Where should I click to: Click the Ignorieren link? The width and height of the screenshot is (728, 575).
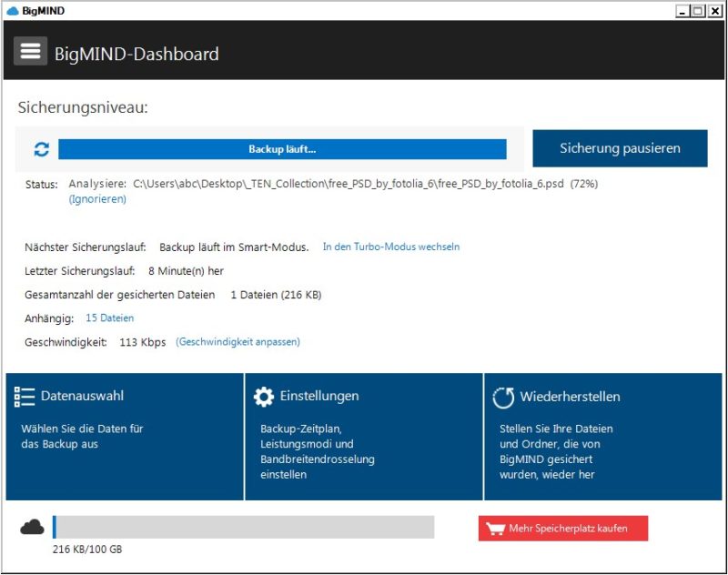coord(97,199)
